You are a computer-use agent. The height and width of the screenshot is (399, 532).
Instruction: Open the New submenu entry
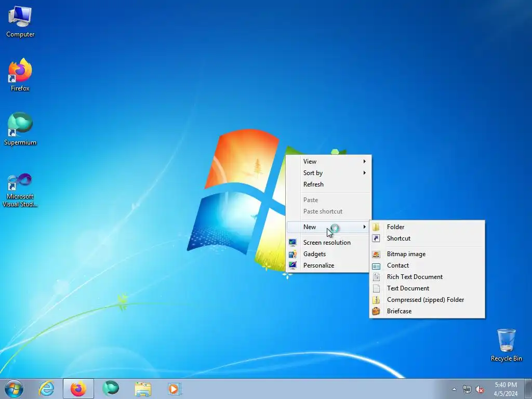coord(329,227)
